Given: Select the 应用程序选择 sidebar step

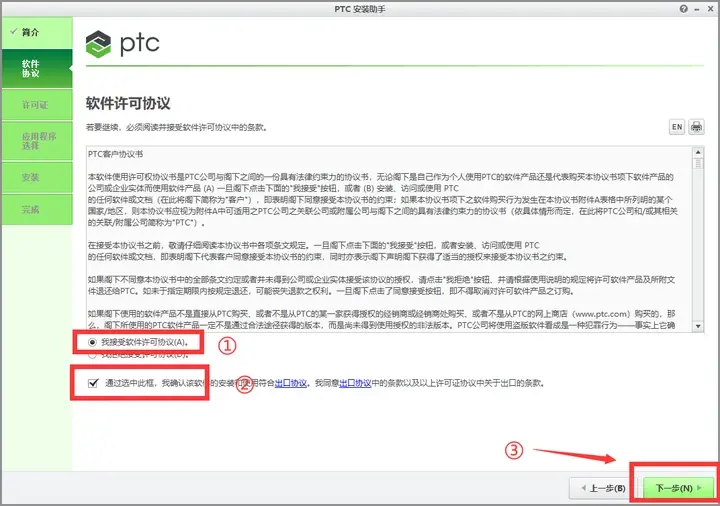Looking at the screenshot, I should [37, 141].
